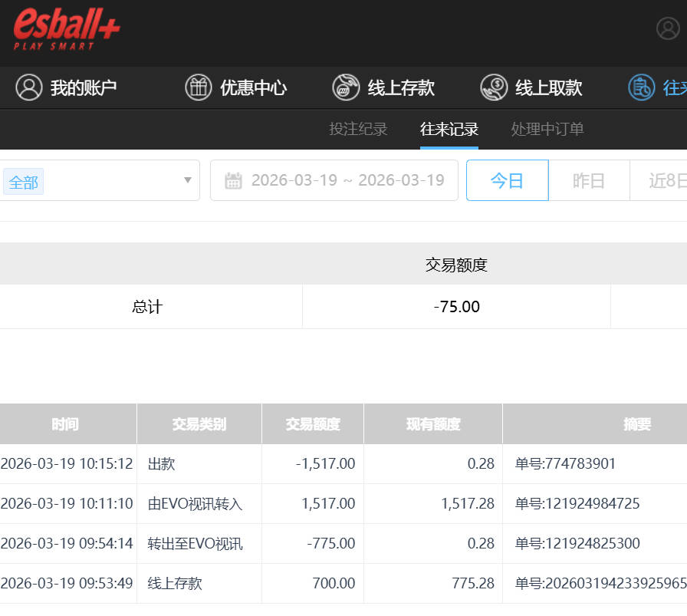Click the esball+ logo
The width and height of the screenshot is (687, 616).
67,29
